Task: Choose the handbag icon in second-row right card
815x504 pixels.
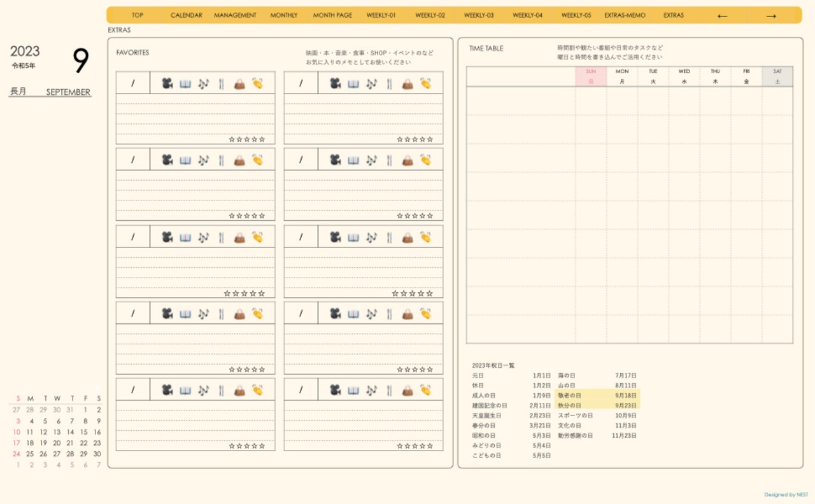Action: point(407,160)
